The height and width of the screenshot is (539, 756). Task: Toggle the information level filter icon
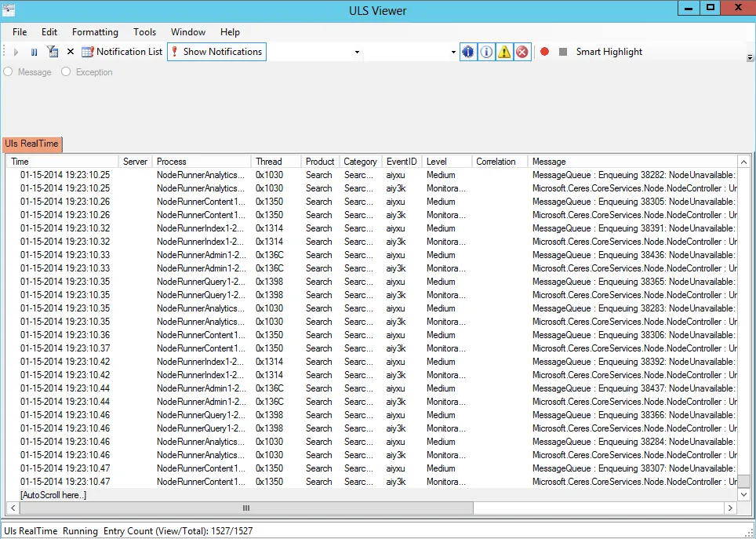coord(486,52)
